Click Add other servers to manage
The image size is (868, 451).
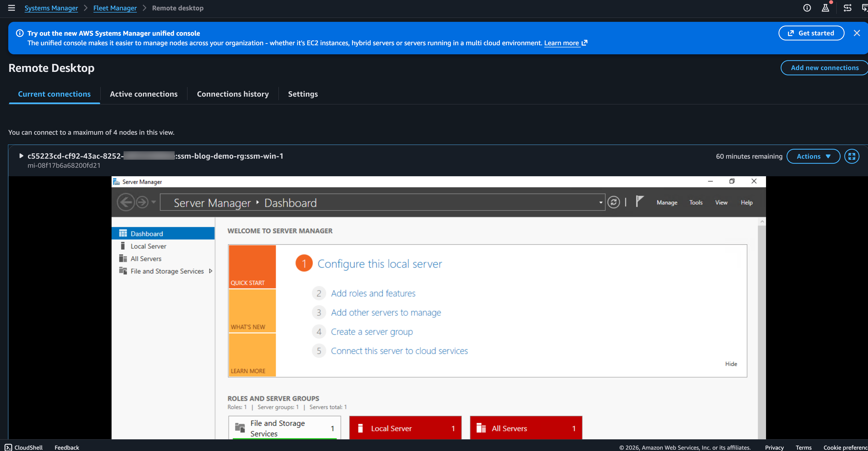[x=386, y=312]
